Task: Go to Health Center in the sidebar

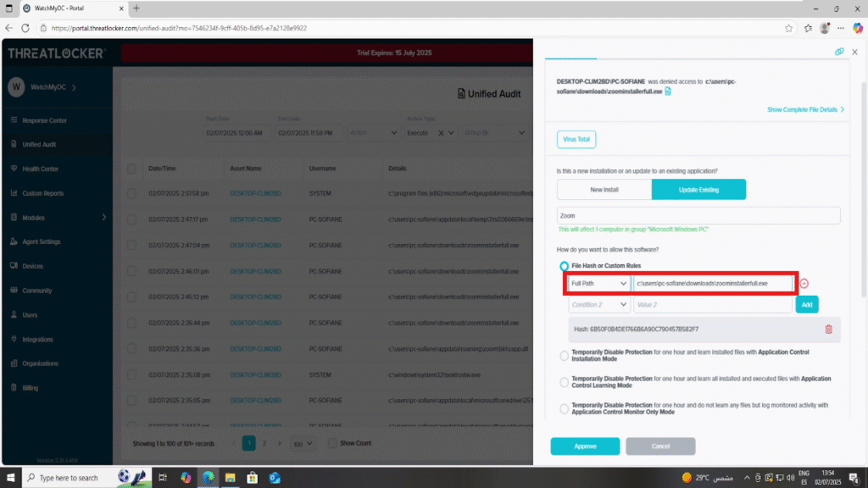Action: click(40, 169)
